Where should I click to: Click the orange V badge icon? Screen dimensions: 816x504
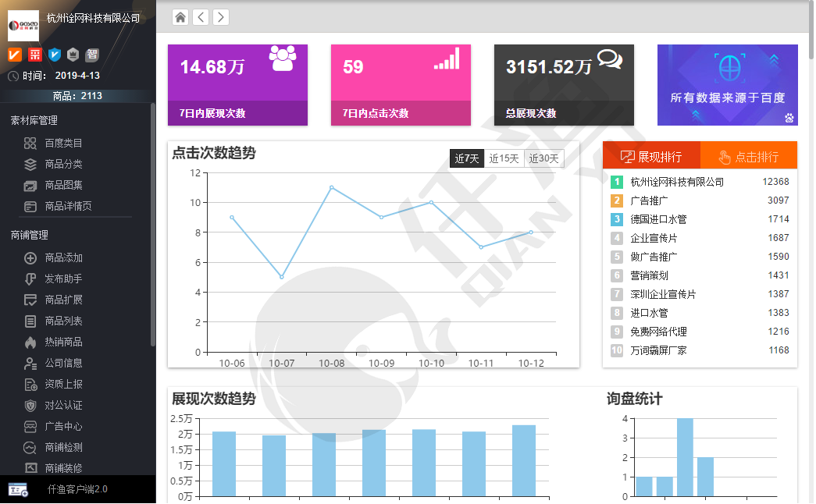coord(15,54)
